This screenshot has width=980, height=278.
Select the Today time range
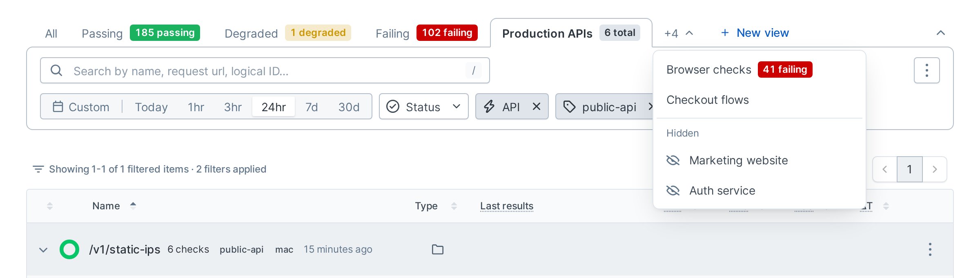click(x=151, y=107)
